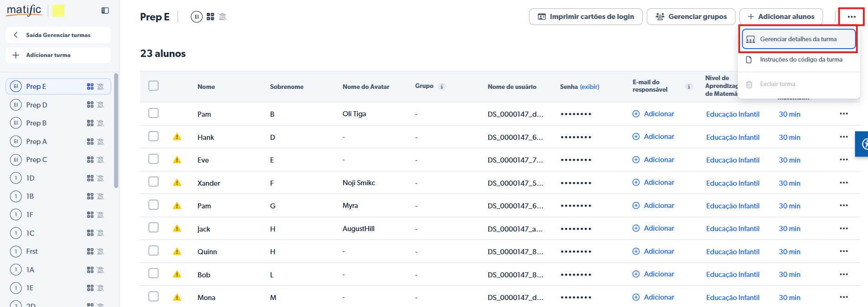Toggle the select-all students checkbox
The image size is (868, 307).
(153, 86)
